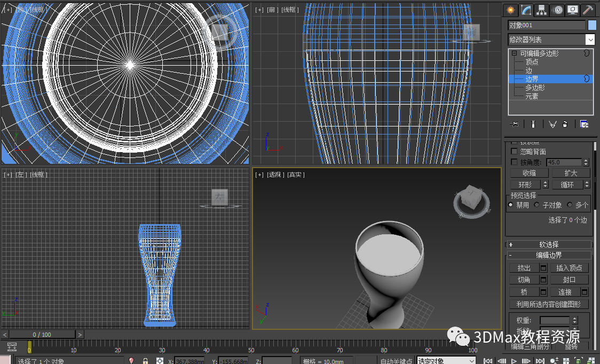Click Make Unique icon

point(552,124)
